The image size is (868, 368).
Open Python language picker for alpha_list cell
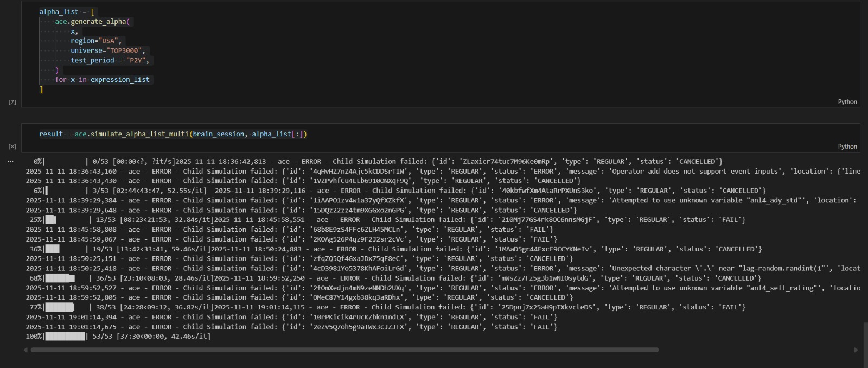(847, 102)
